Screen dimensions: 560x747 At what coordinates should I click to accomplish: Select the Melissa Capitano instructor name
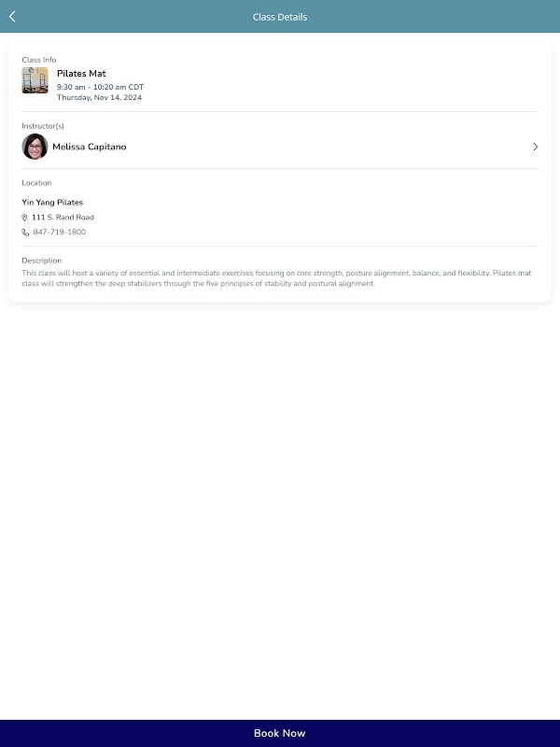click(x=90, y=147)
